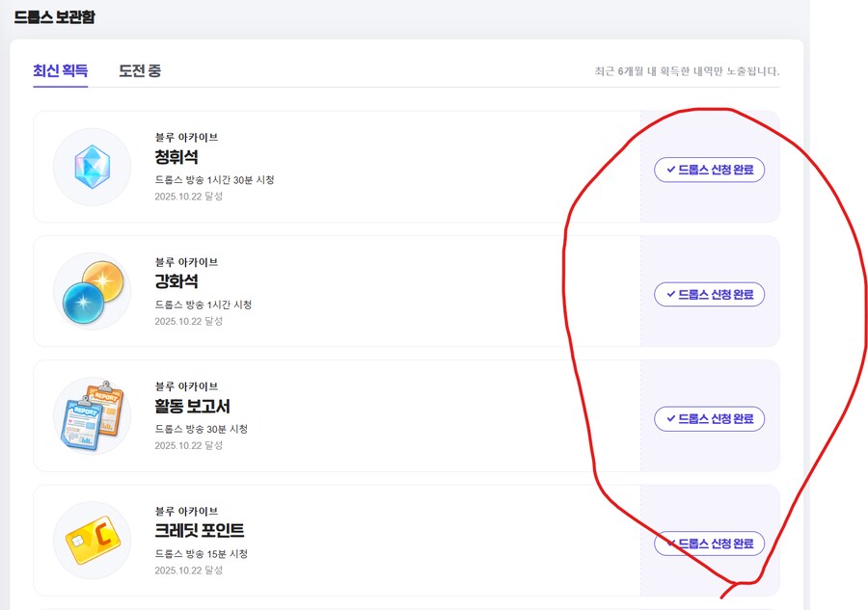Select the 최신 획득 tab
868x610 pixels.
pos(61,70)
